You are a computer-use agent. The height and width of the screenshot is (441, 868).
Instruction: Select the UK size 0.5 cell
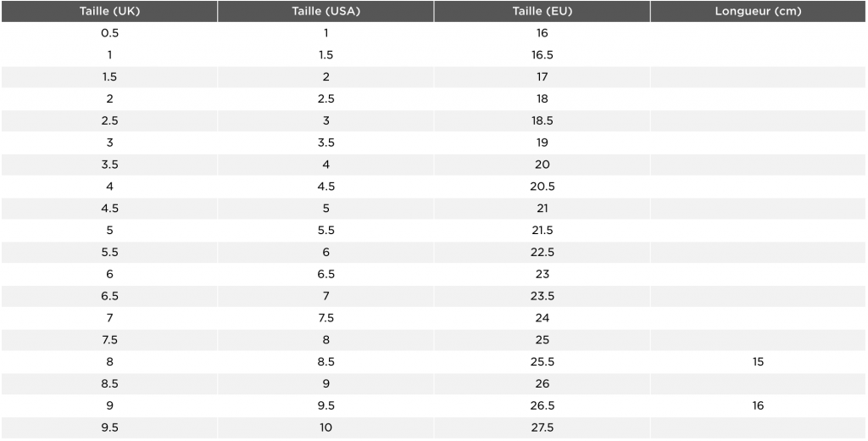pyautogui.click(x=109, y=33)
